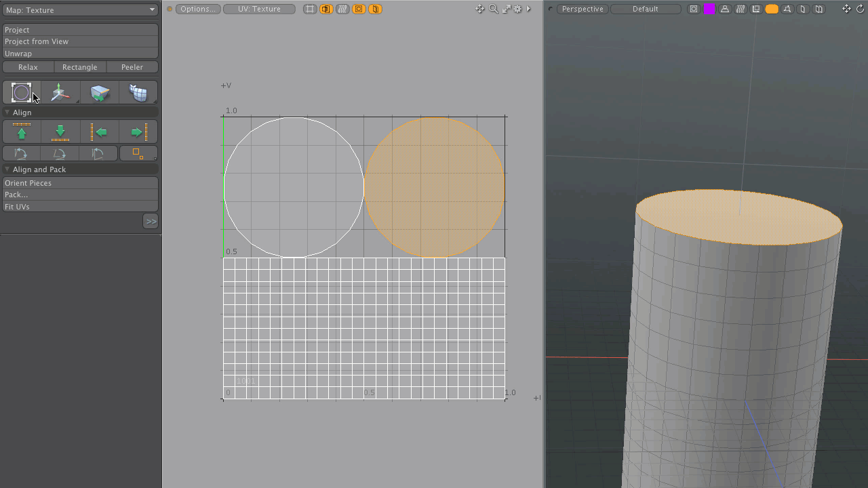Toggle the orange rounded button in Perspective toolbar
The height and width of the screenshot is (488, 868).
pos(772,9)
